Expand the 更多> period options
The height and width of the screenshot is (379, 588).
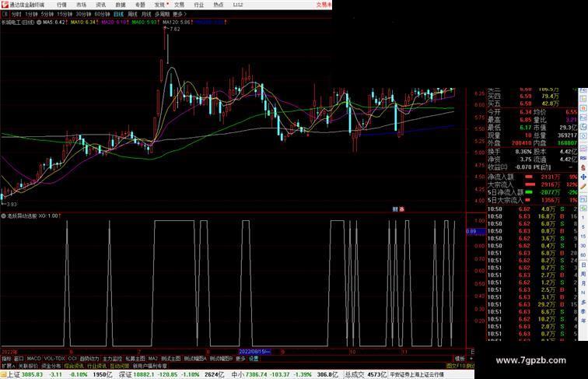[180, 14]
